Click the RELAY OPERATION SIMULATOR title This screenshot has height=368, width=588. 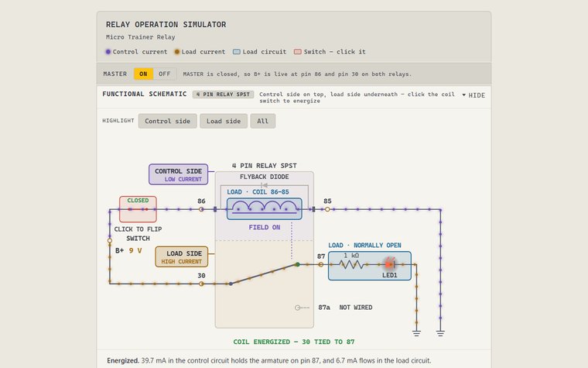166,25
